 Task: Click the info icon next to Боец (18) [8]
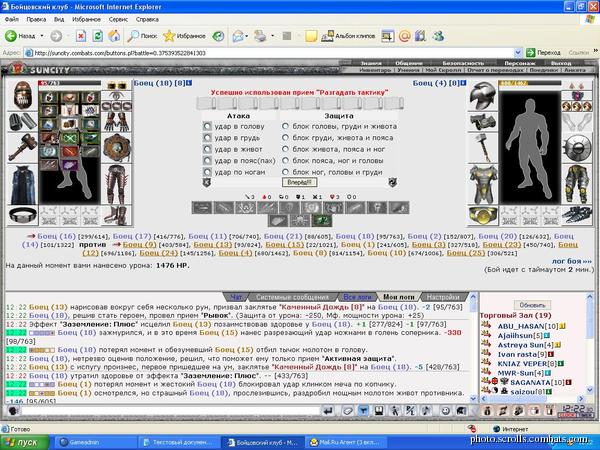click(189, 83)
